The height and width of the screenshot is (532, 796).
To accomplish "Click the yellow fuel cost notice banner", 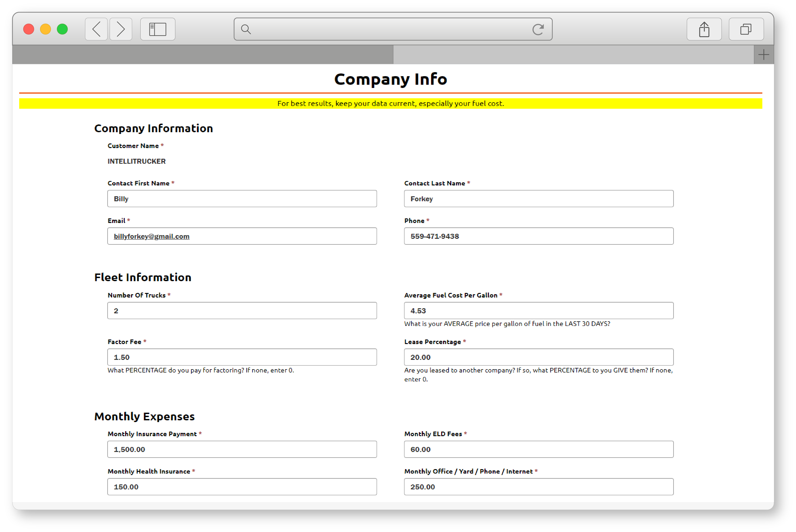I will pos(391,104).
